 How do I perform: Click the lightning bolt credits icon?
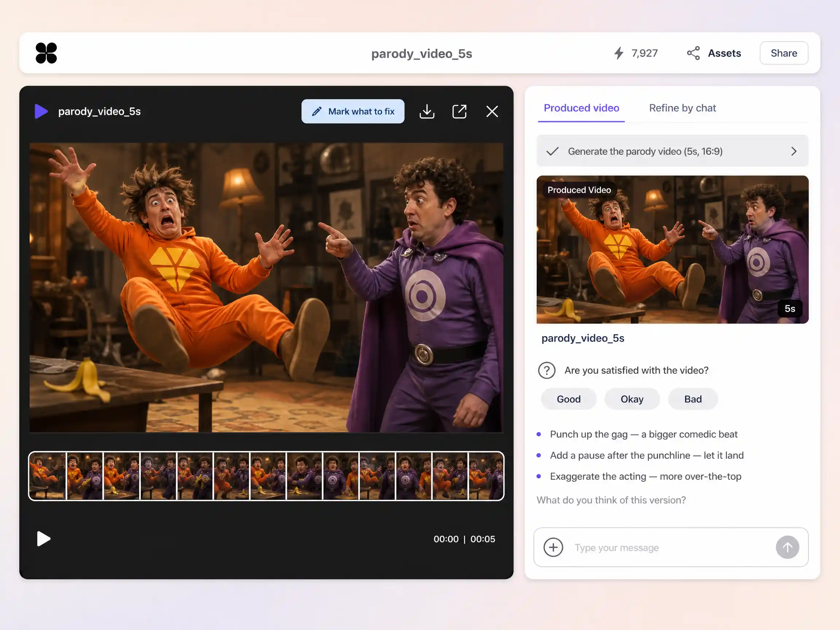pos(619,53)
